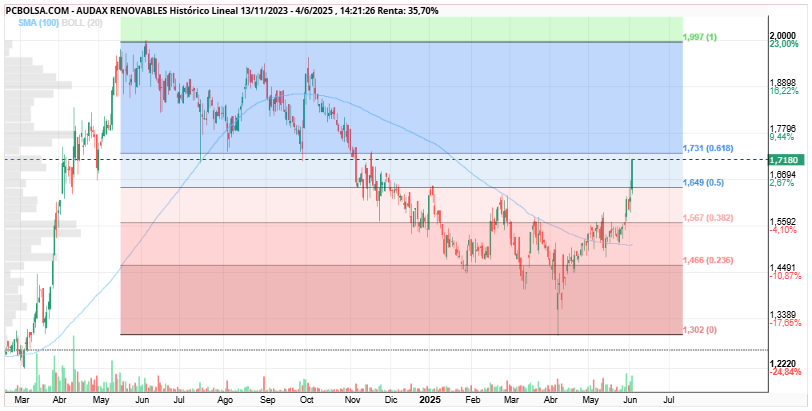This screenshot has width=812, height=411.
Task: Click the Mar label at the timeline start
Action: 21,400
